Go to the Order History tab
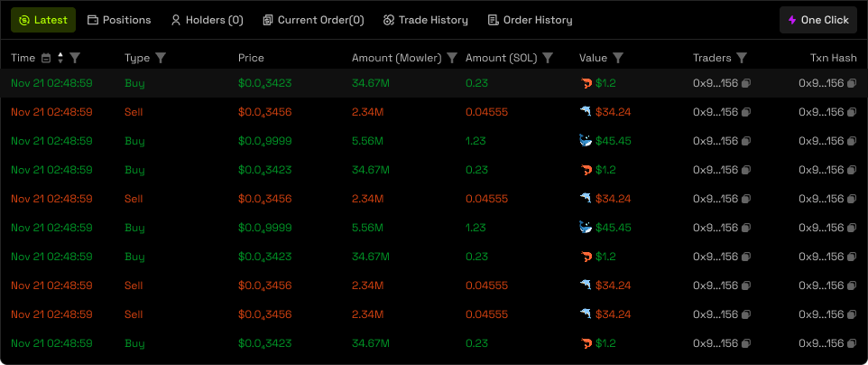 coord(530,20)
